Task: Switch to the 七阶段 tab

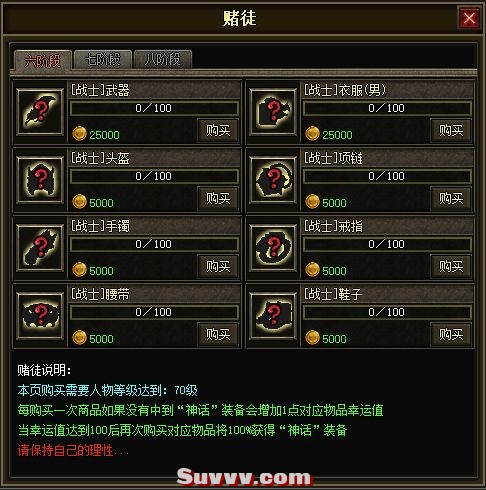Action: (102, 60)
